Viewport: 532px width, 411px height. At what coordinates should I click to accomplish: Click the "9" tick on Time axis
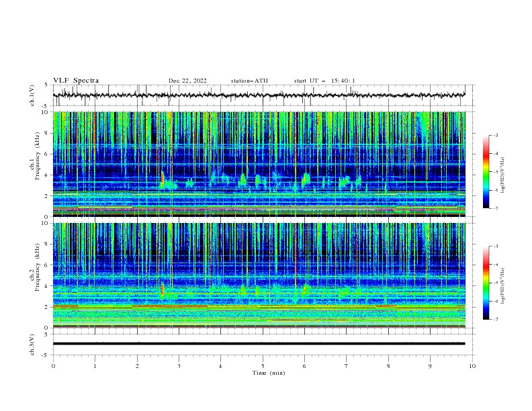430,366
